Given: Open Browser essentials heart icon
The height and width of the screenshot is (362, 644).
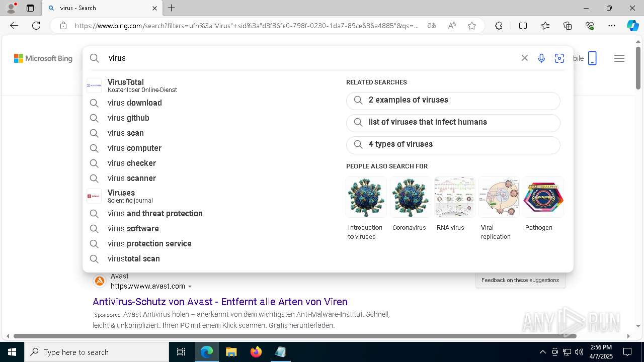Looking at the screenshot, I should point(590,26).
